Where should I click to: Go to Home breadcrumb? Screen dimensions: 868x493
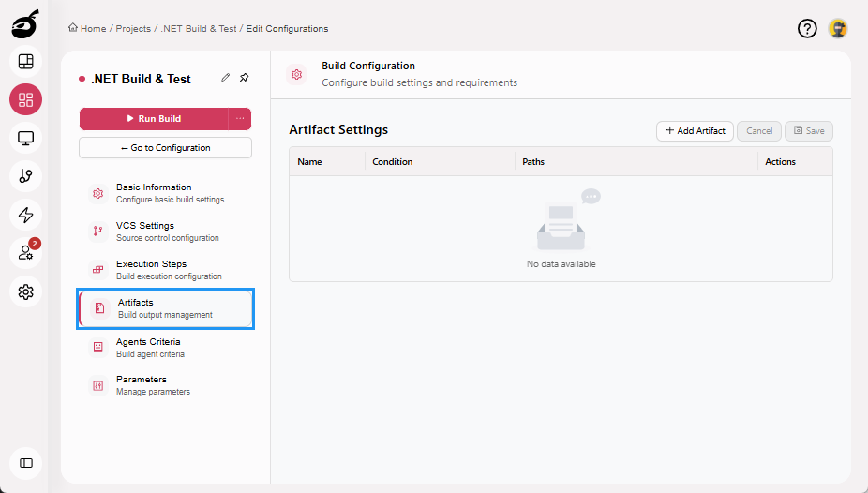coord(87,28)
